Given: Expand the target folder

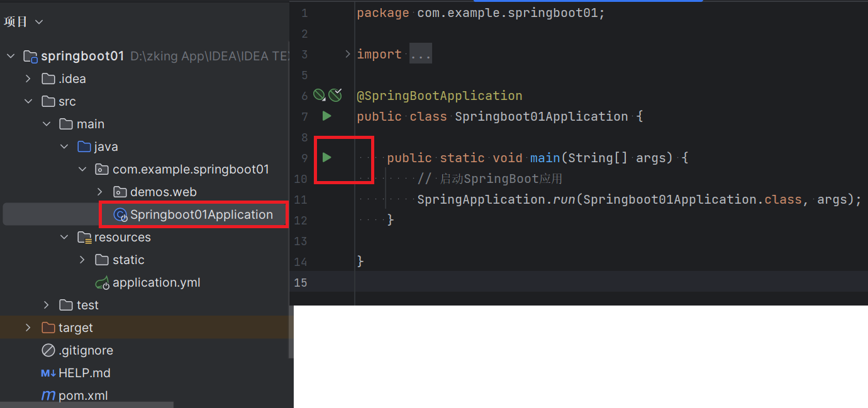Looking at the screenshot, I should (x=28, y=328).
